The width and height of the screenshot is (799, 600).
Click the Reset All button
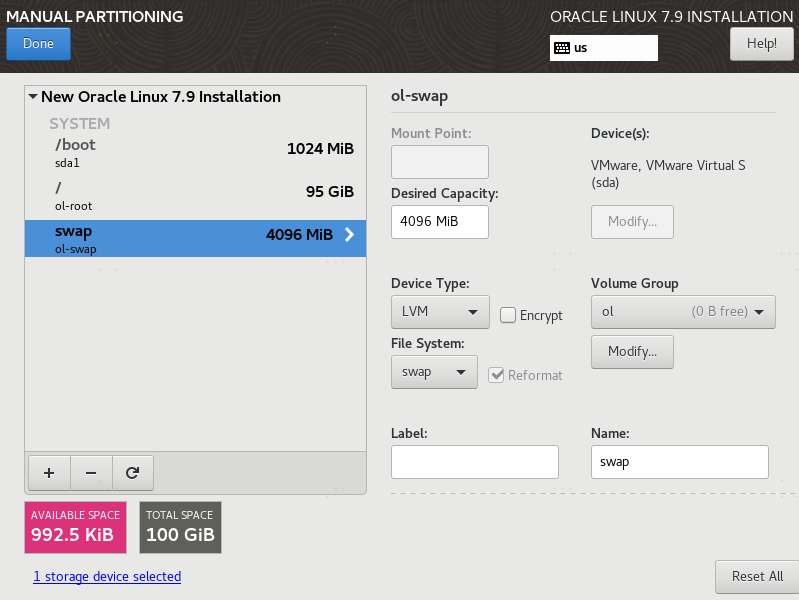pos(756,577)
